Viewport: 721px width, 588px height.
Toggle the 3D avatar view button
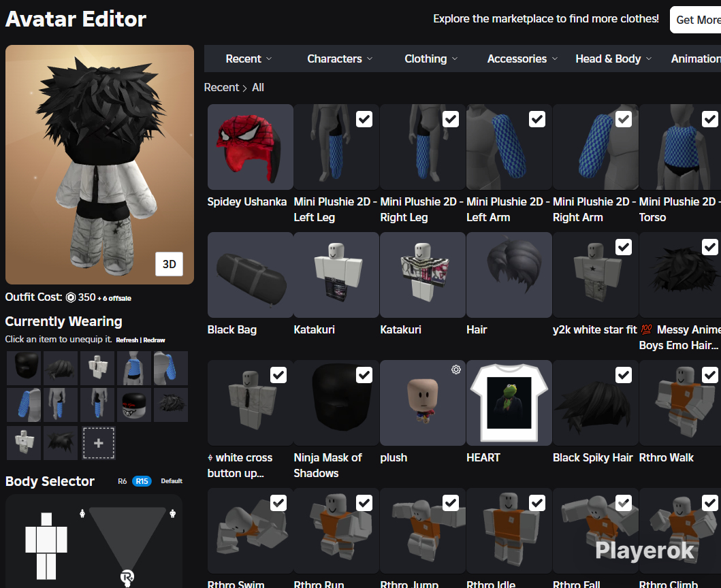pos(169,264)
